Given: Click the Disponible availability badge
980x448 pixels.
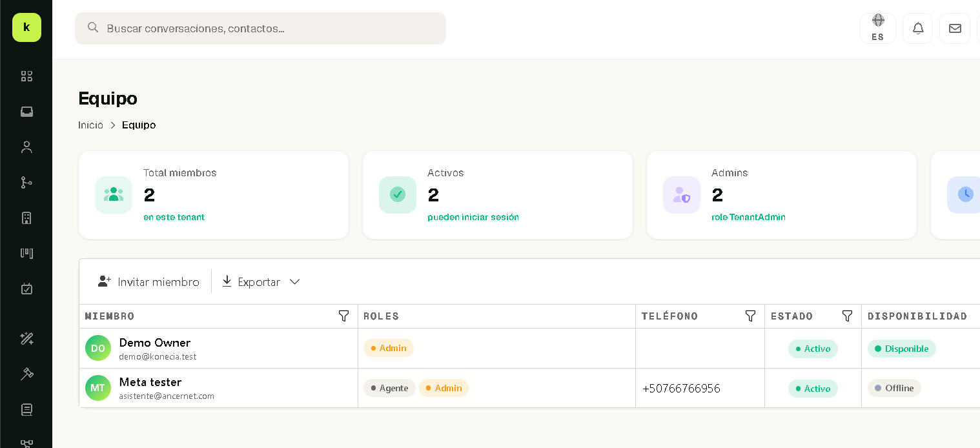Looking at the screenshot, I should pyautogui.click(x=901, y=349).
